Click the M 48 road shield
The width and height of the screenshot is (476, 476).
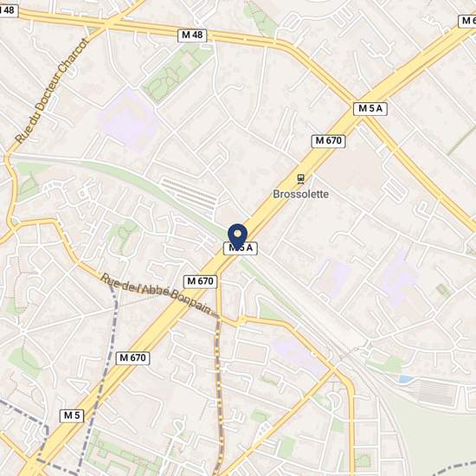(x=192, y=35)
